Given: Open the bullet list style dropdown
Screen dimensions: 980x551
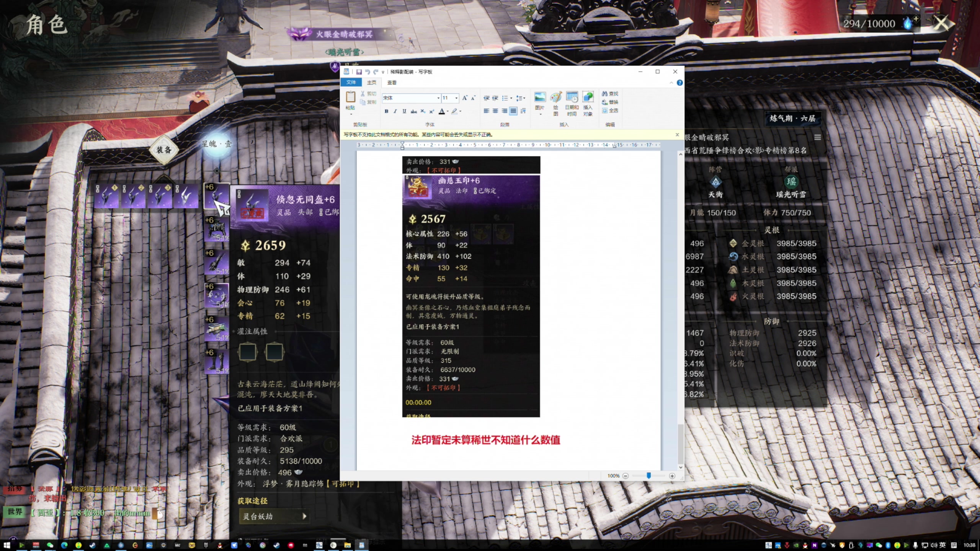Looking at the screenshot, I should [511, 98].
